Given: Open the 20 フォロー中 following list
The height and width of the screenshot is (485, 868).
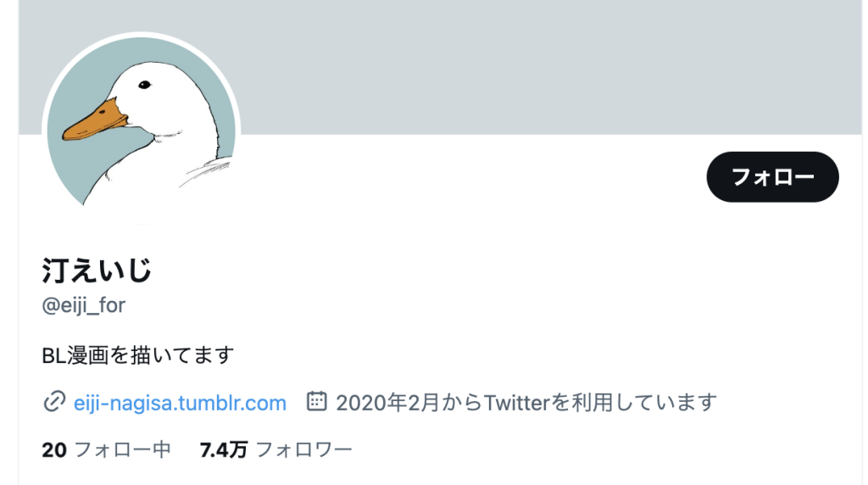Looking at the screenshot, I should pos(106,449).
